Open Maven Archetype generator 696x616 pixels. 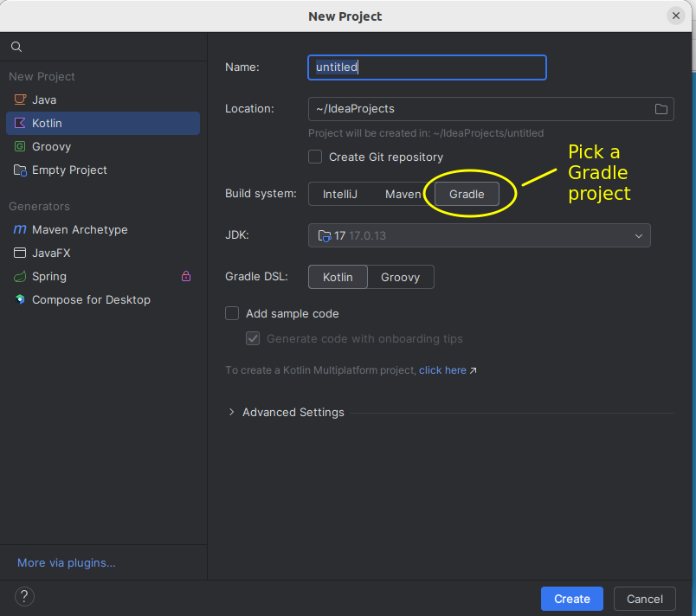point(103,230)
